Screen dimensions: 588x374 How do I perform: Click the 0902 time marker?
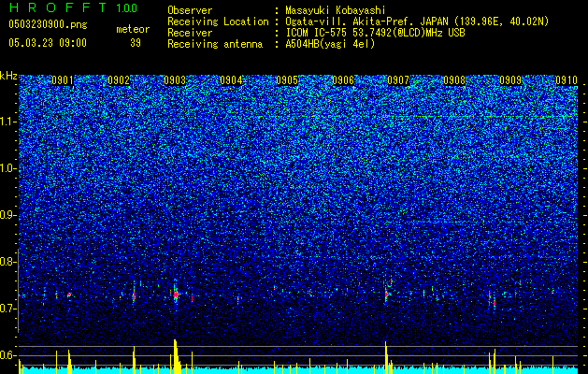(x=119, y=80)
